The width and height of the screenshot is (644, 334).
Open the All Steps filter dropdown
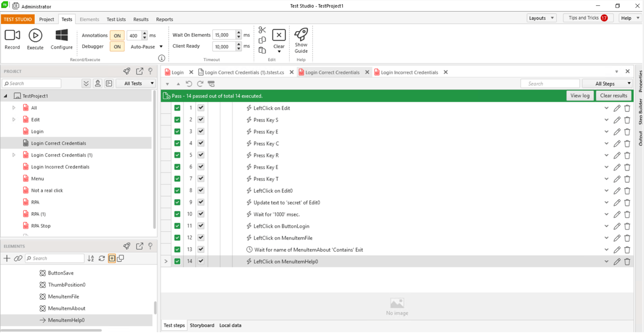point(607,84)
